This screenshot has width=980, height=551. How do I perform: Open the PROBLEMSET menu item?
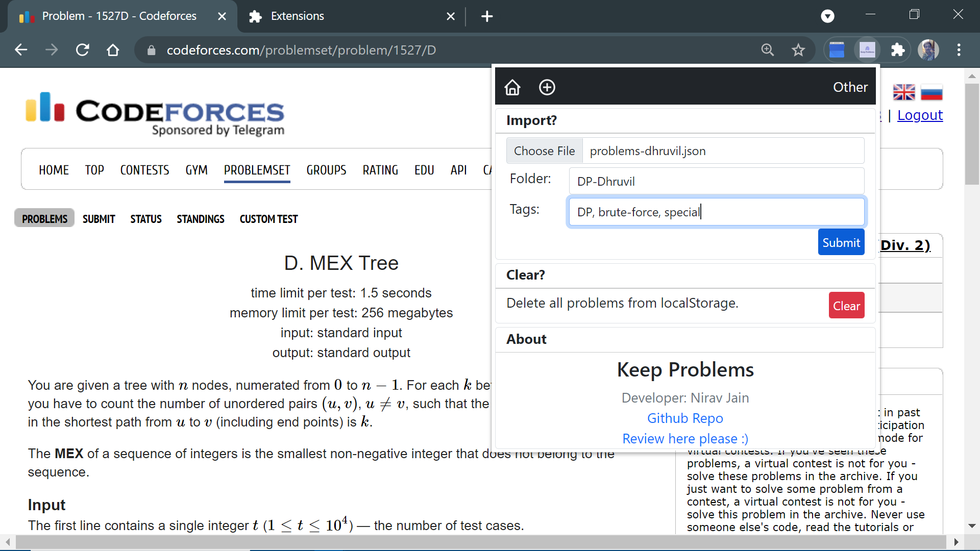(257, 170)
